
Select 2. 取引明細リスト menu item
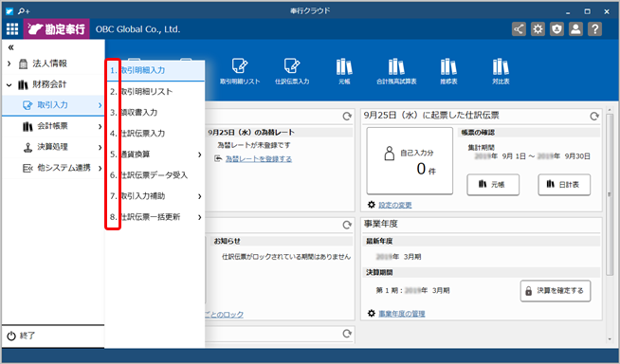point(155,92)
